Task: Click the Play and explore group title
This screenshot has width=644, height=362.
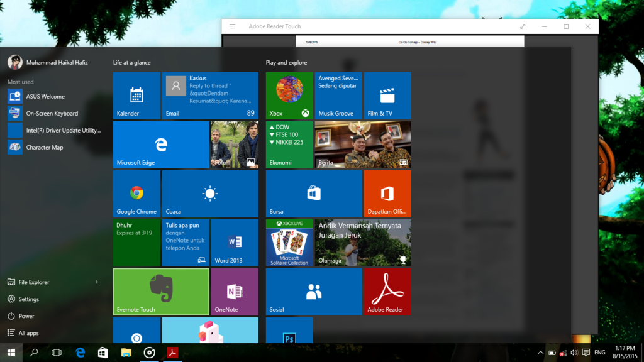Action: tap(286, 63)
